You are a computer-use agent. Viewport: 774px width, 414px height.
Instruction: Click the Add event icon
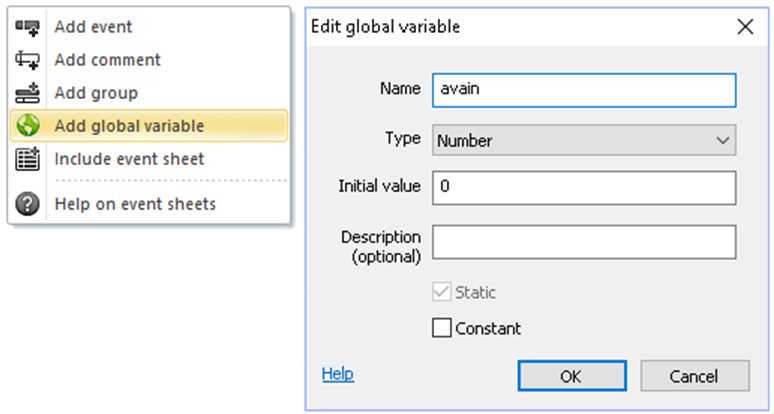28,27
